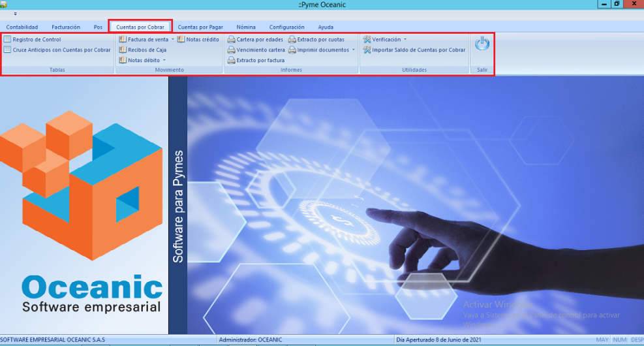The height and width of the screenshot is (346, 644).
Task: Open the Configuración tab
Action: coord(286,27)
